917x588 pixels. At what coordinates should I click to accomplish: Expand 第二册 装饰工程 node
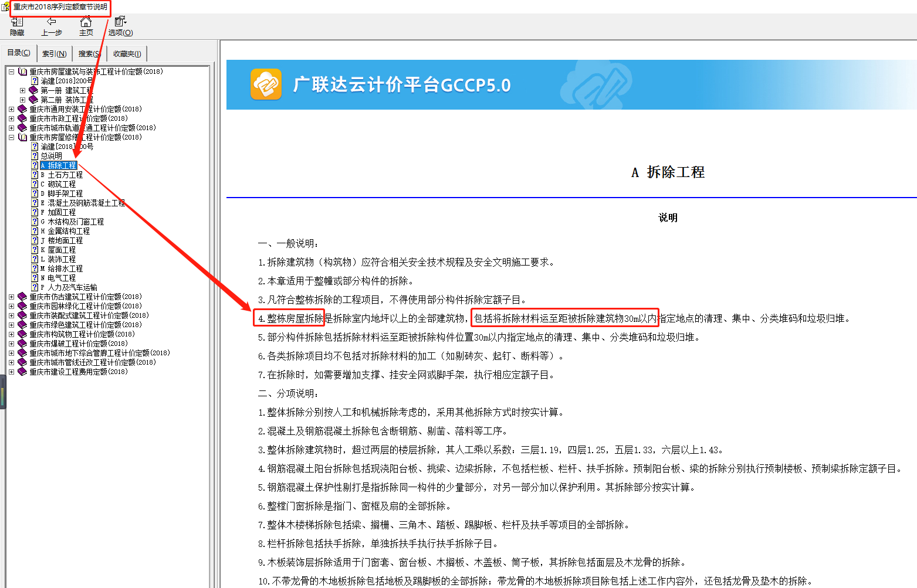click(22, 100)
